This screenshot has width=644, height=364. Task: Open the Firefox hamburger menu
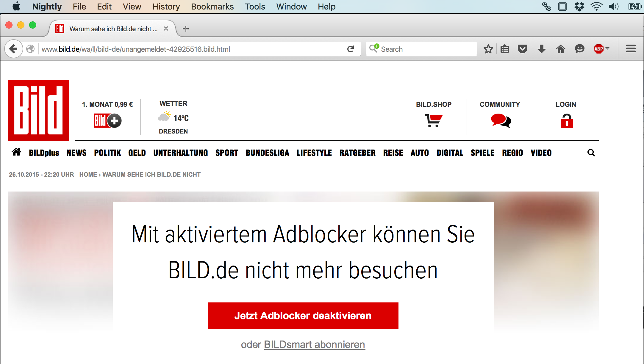click(x=631, y=49)
